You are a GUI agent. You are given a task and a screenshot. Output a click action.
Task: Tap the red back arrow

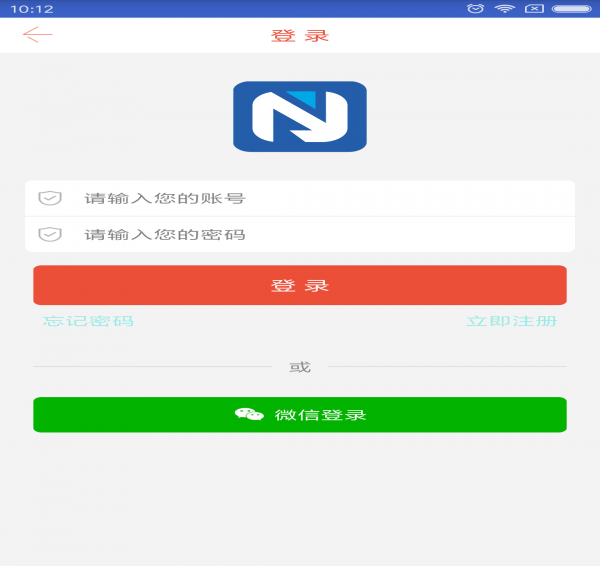38,34
